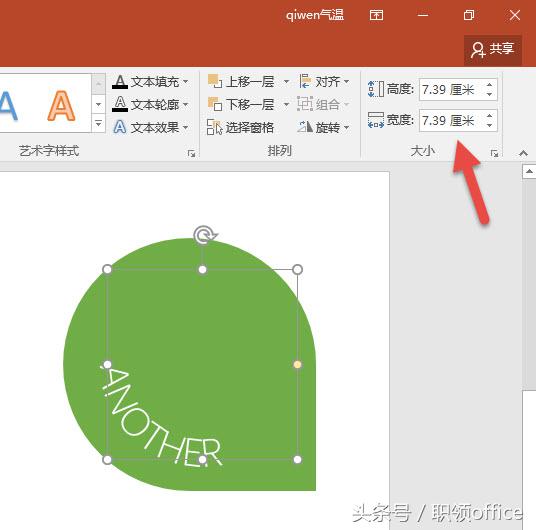
Task: Click the Send Backward layer icon
Action: [215, 104]
